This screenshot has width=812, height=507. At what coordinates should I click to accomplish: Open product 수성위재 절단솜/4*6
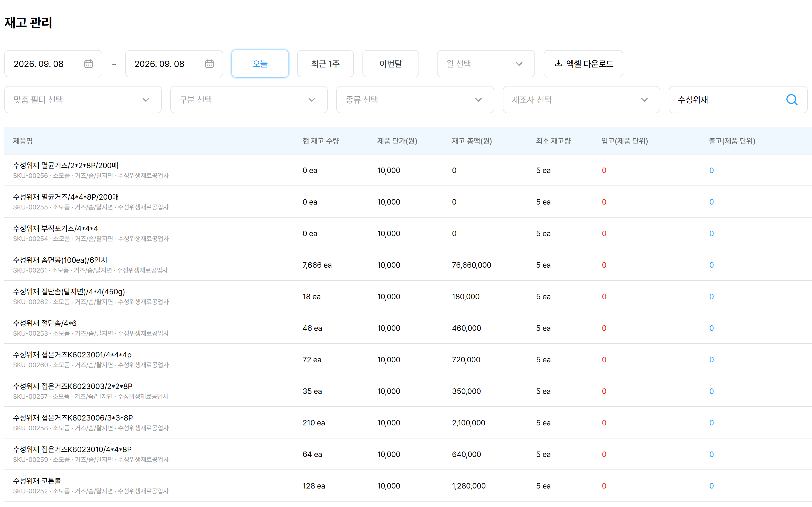pyautogui.click(x=45, y=323)
